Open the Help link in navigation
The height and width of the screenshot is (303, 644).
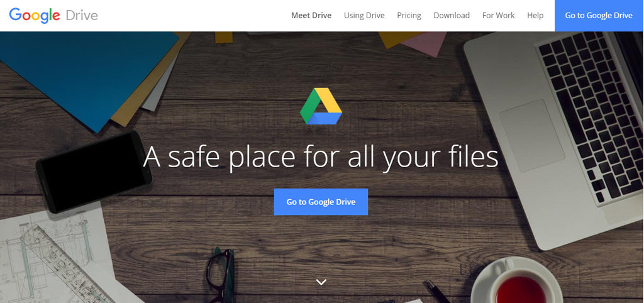click(535, 16)
